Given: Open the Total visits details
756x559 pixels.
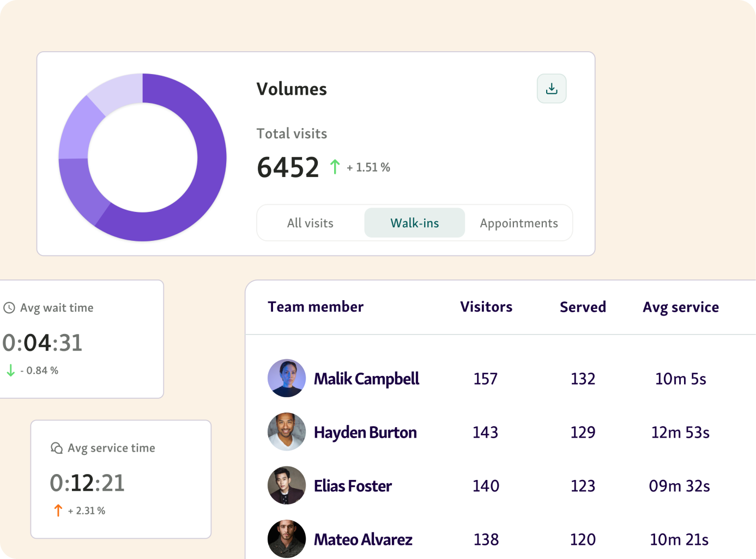Looking at the screenshot, I should click(292, 133).
